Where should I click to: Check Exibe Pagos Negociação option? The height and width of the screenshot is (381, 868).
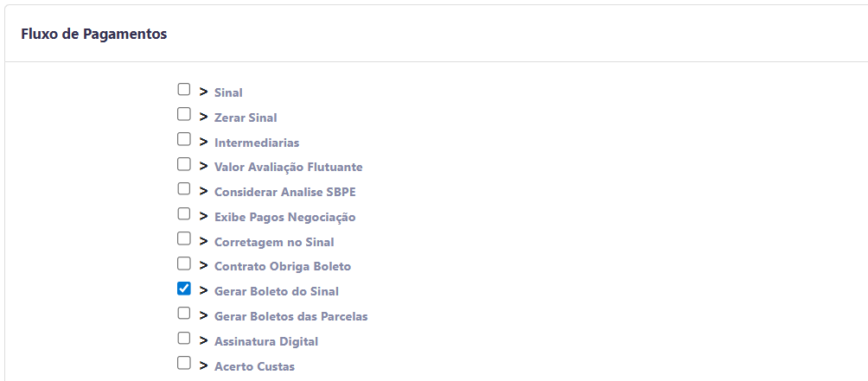click(183, 213)
